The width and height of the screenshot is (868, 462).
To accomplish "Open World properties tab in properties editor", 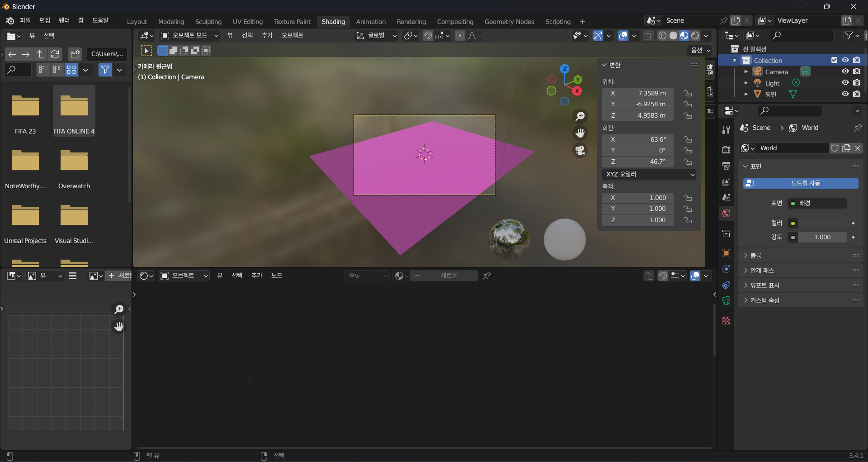I will click(x=726, y=213).
